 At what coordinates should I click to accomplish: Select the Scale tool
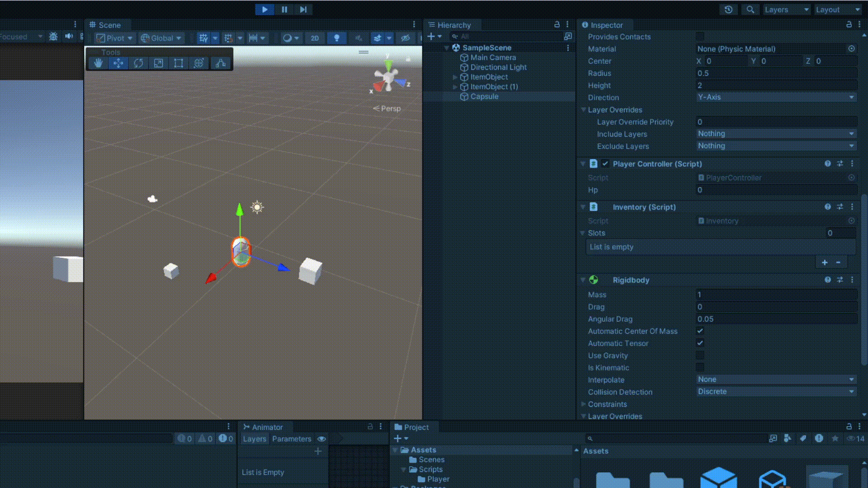158,63
